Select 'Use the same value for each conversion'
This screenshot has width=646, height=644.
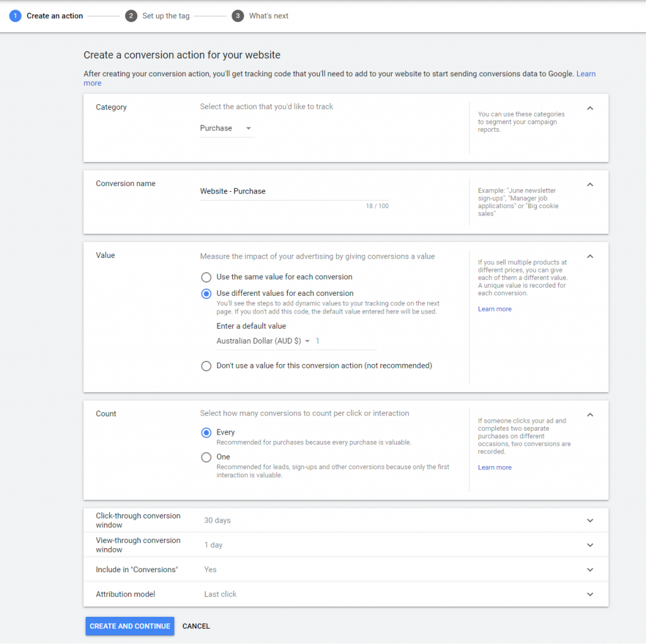tap(206, 278)
